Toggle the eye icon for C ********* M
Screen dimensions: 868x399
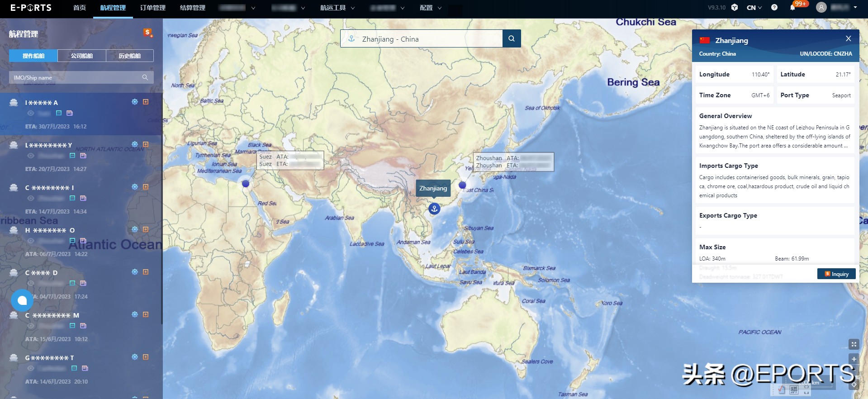point(31,326)
